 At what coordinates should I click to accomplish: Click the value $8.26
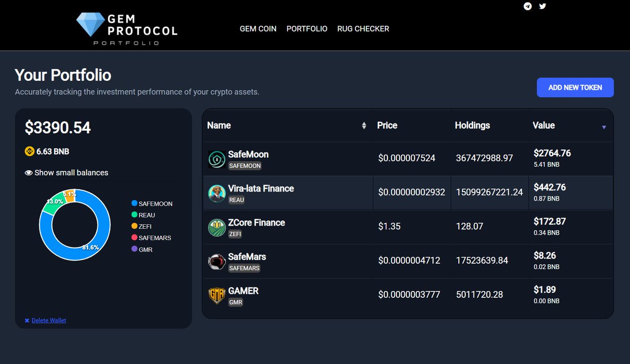[x=545, y=255]
